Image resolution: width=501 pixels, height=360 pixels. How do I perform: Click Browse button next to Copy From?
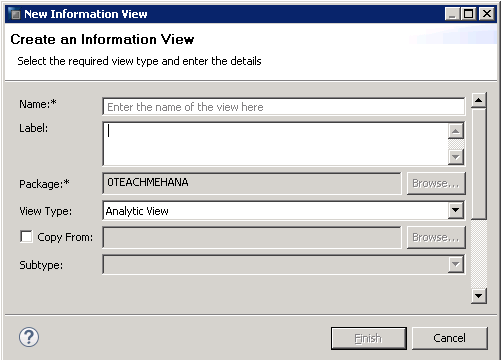tap(436, 237)
